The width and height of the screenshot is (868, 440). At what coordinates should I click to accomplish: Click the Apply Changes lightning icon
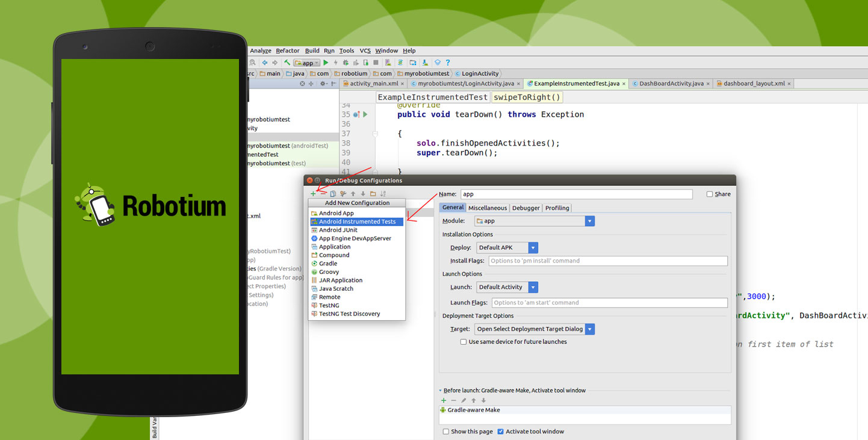tap(335, 63)
